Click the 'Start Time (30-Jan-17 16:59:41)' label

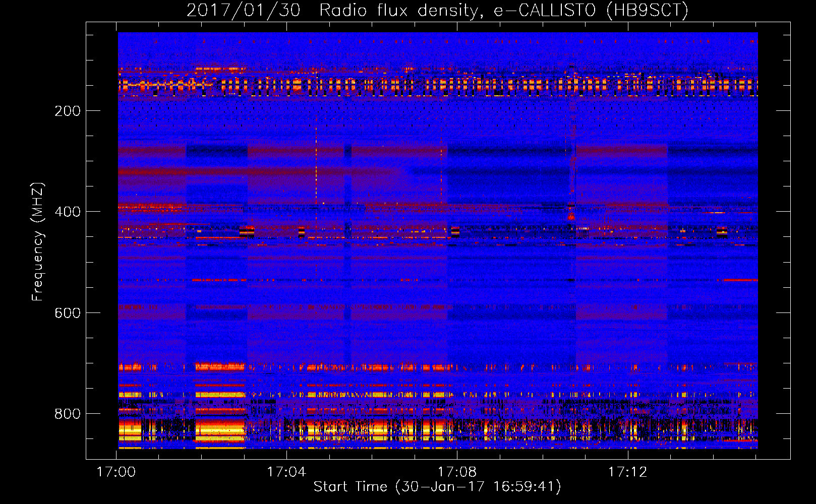click(437, 487)
